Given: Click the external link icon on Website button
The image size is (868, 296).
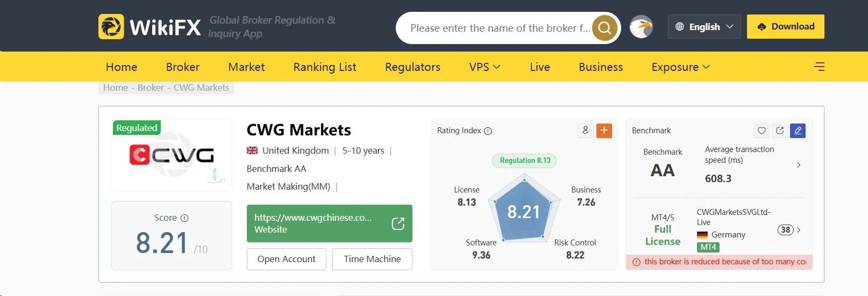Looking at the screenshot, I should (398, 223).
